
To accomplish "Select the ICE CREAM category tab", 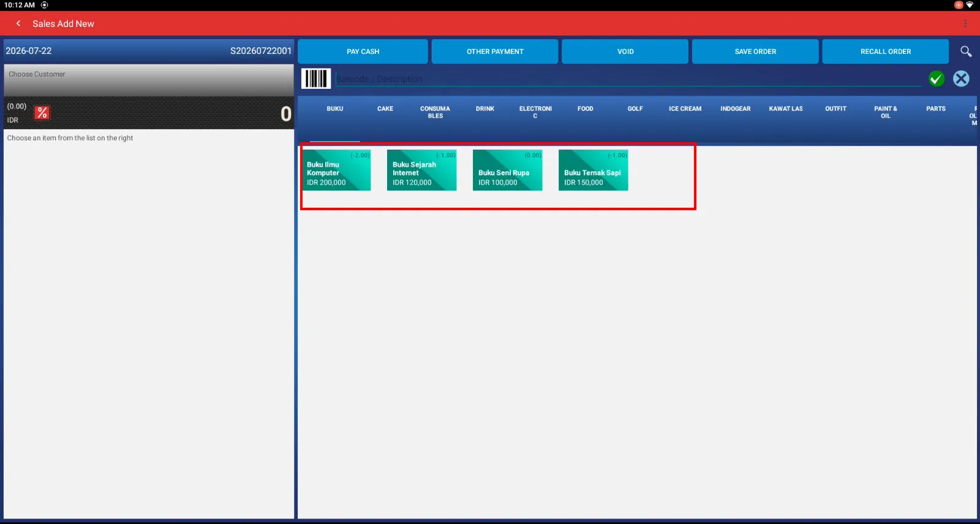I will pos(685,108).
